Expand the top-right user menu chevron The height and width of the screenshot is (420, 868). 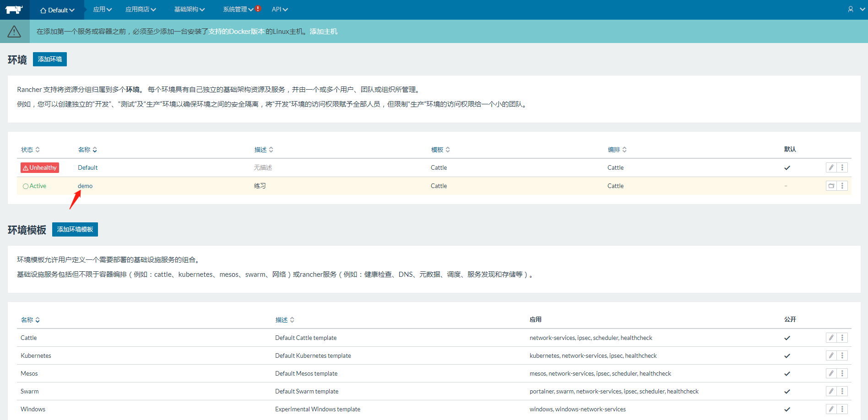(863, 9)
